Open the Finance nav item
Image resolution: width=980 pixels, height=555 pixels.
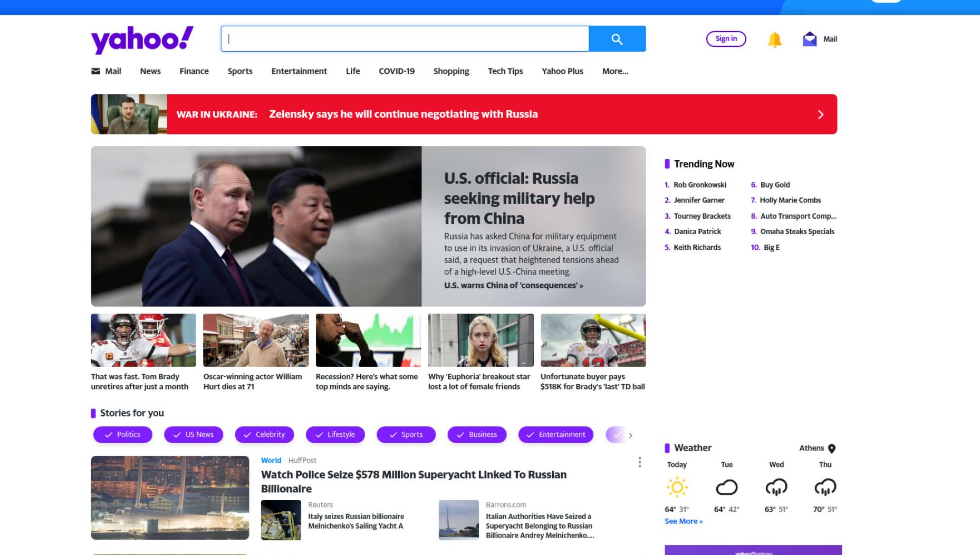[194, 71]
